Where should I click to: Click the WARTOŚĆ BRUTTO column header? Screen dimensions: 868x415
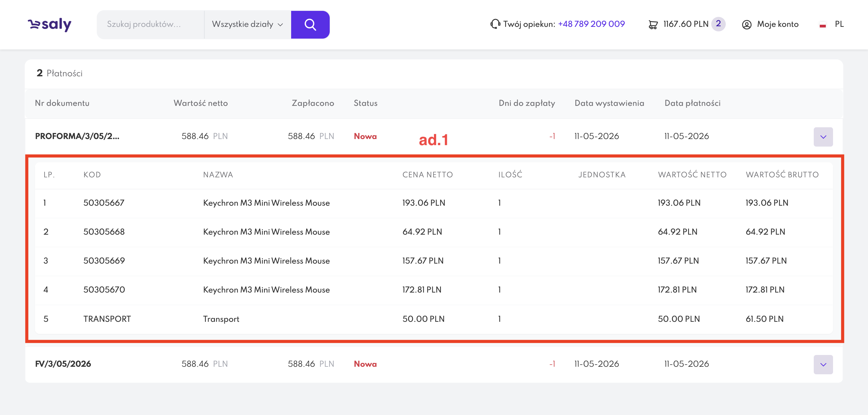[782, 174]
